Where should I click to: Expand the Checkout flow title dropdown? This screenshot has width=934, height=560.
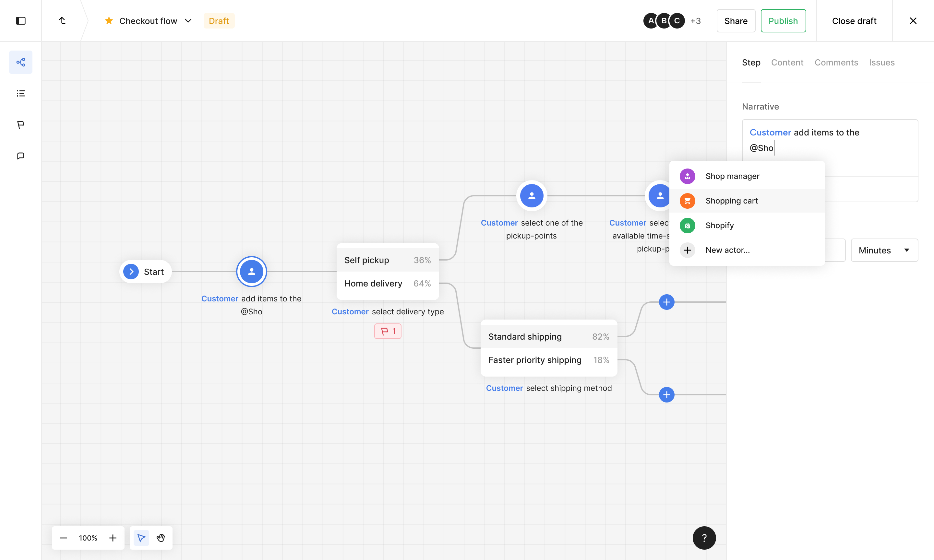coord(188,21)
